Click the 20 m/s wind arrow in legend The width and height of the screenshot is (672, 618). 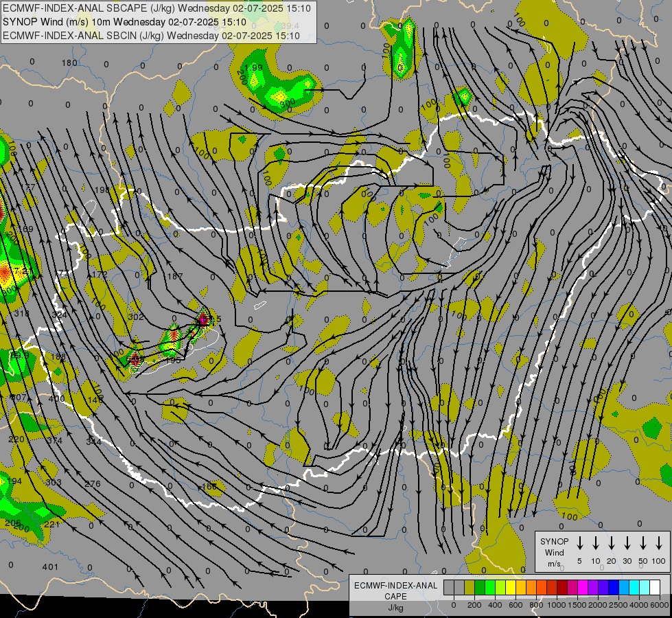point(612,543)
